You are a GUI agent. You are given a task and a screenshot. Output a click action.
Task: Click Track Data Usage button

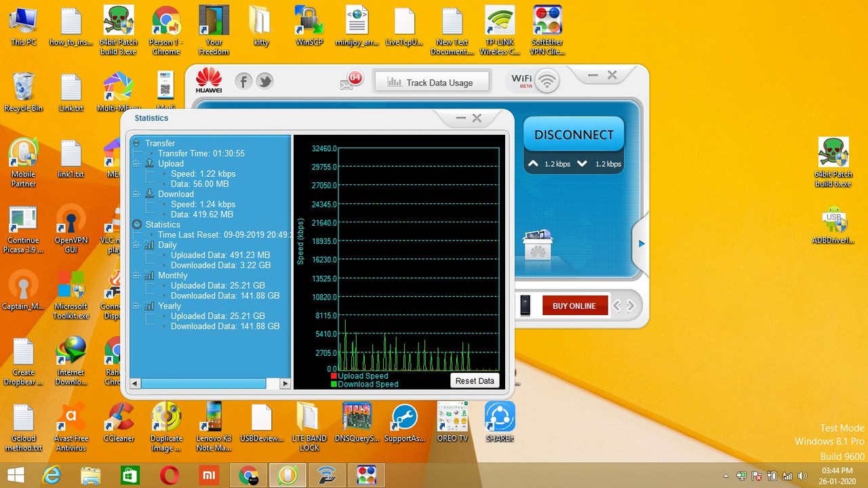coord(431,83)
